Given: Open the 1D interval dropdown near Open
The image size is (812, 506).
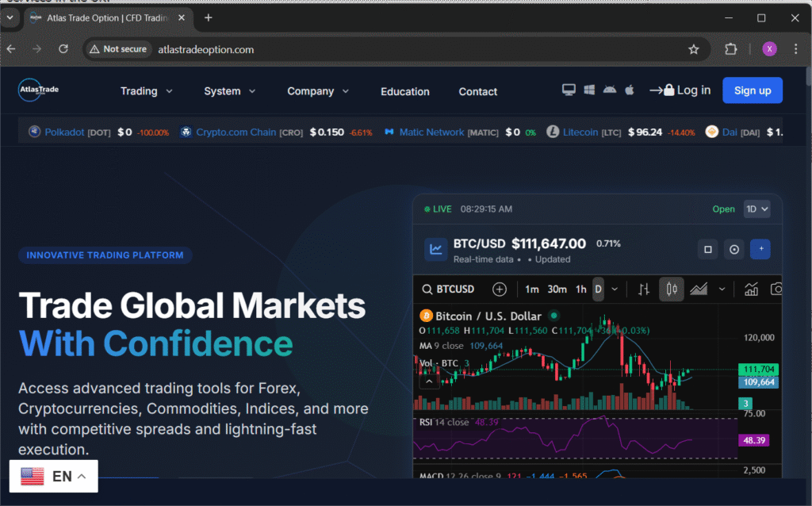Looking at the screenshot, I should [x=756, y=209].
